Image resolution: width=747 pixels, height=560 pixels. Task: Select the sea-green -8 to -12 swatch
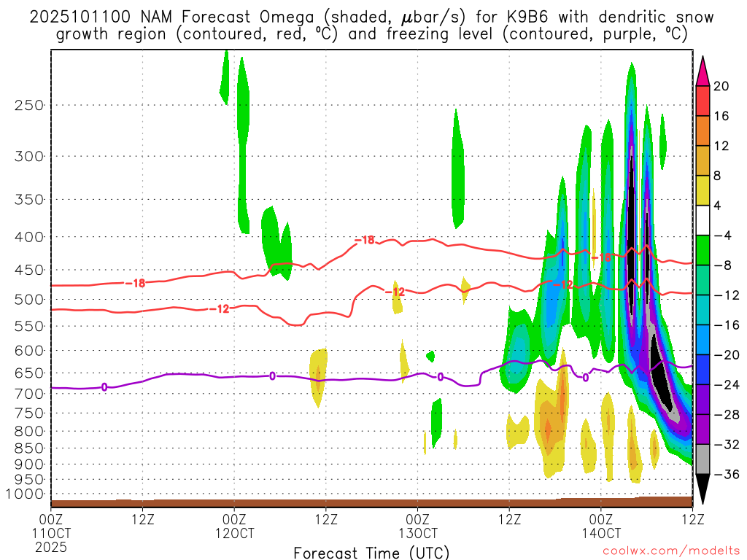click(703, 281)
